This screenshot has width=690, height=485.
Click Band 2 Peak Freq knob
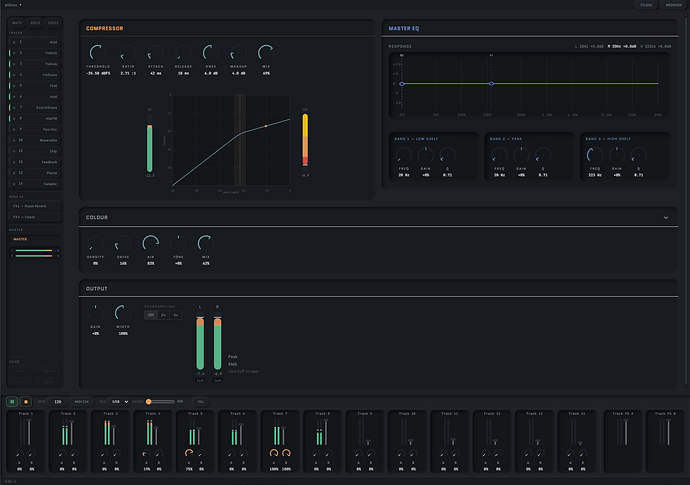(499, 155)
